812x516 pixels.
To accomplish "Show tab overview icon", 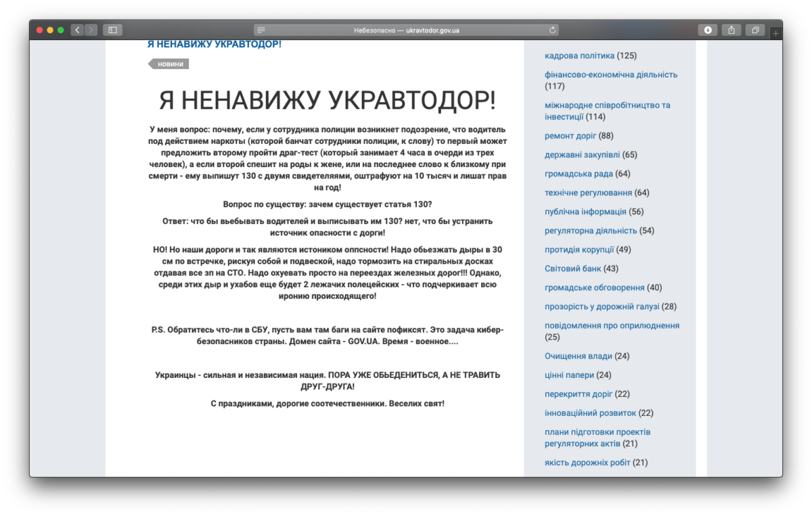I will tap(754, 30).
